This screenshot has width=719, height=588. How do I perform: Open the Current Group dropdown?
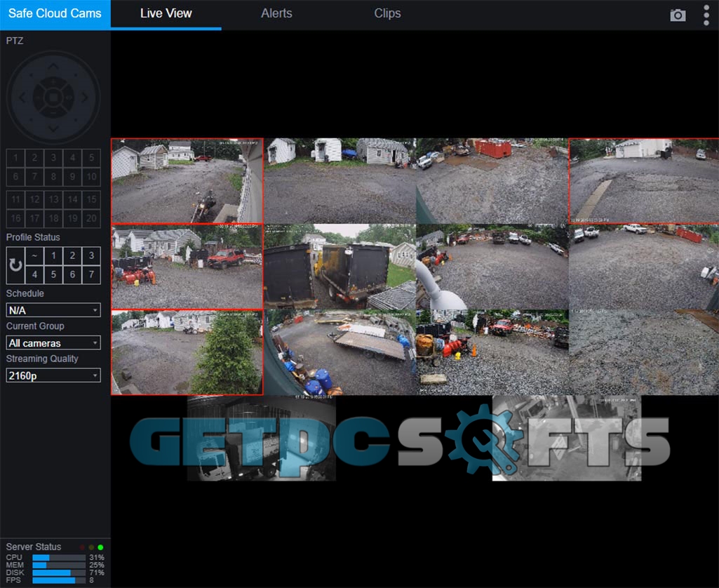pyautogui.click(x=53, y=343)
